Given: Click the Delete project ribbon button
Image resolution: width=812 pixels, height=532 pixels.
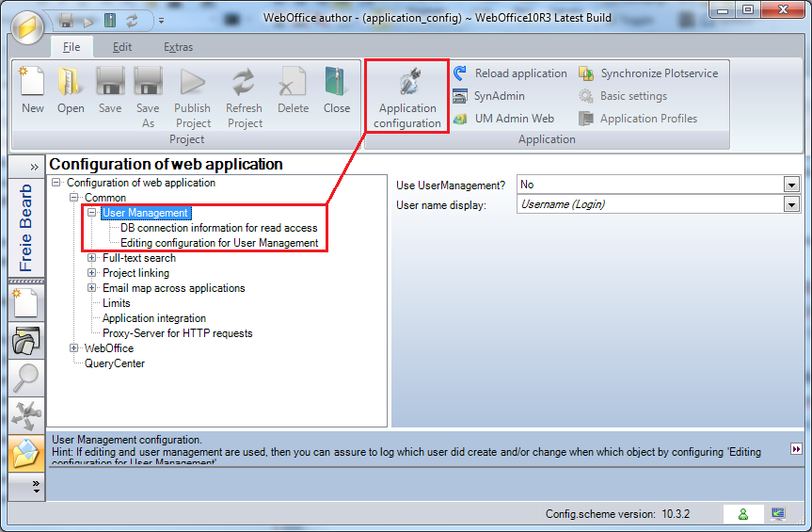Looking at the screenshot, I should (x=294, y=89).
